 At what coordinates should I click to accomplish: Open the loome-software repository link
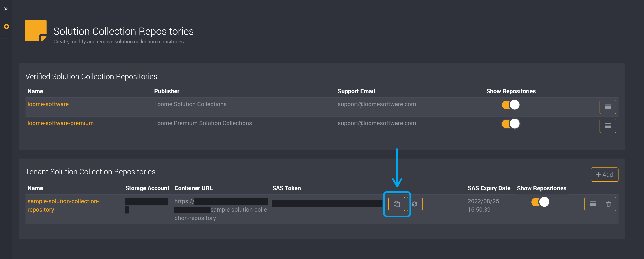(x=48, y=104)
